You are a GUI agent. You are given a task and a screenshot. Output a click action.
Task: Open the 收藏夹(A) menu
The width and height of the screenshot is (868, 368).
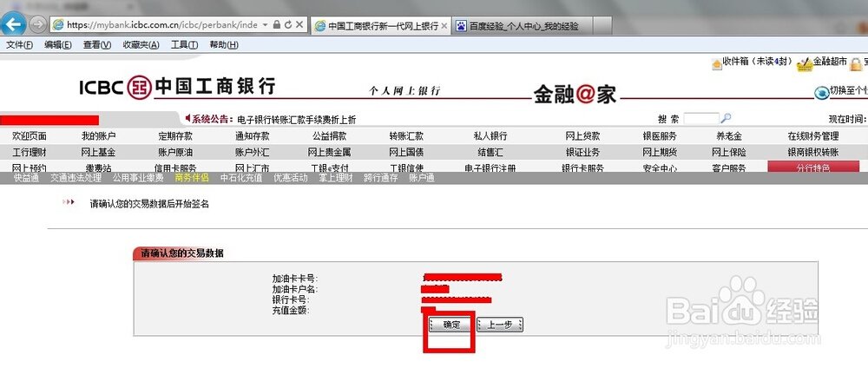[141, 45]
